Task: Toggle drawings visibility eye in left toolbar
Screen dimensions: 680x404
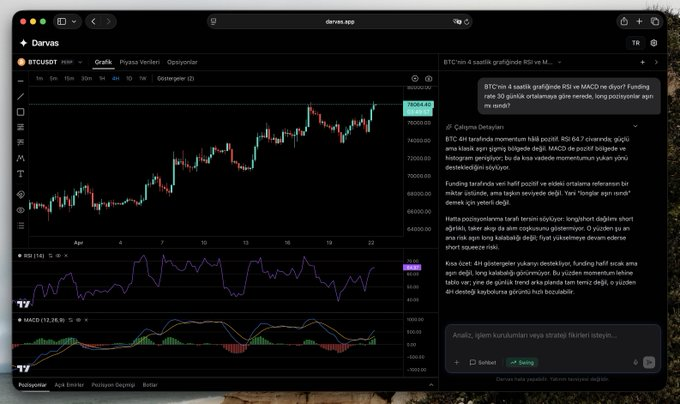Action: coord(20,210)
